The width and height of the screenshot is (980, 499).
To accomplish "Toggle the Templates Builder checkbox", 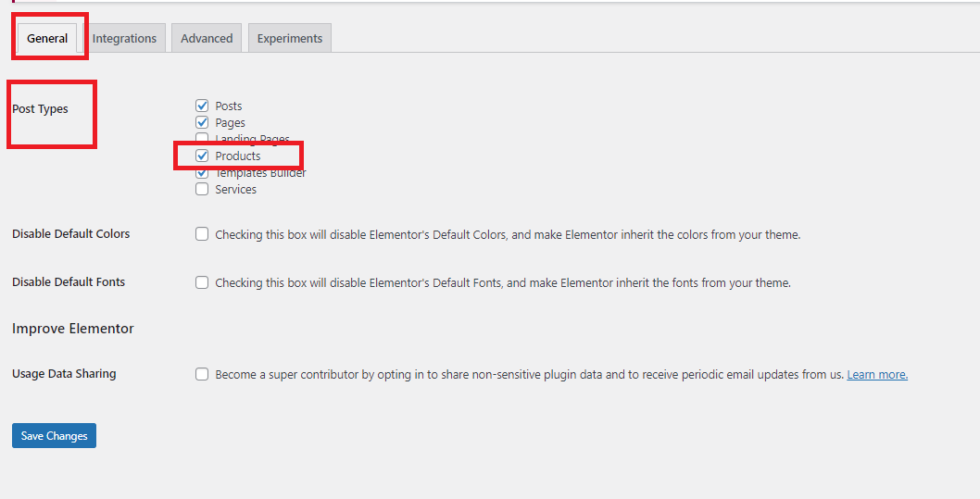I will point(202,173).
